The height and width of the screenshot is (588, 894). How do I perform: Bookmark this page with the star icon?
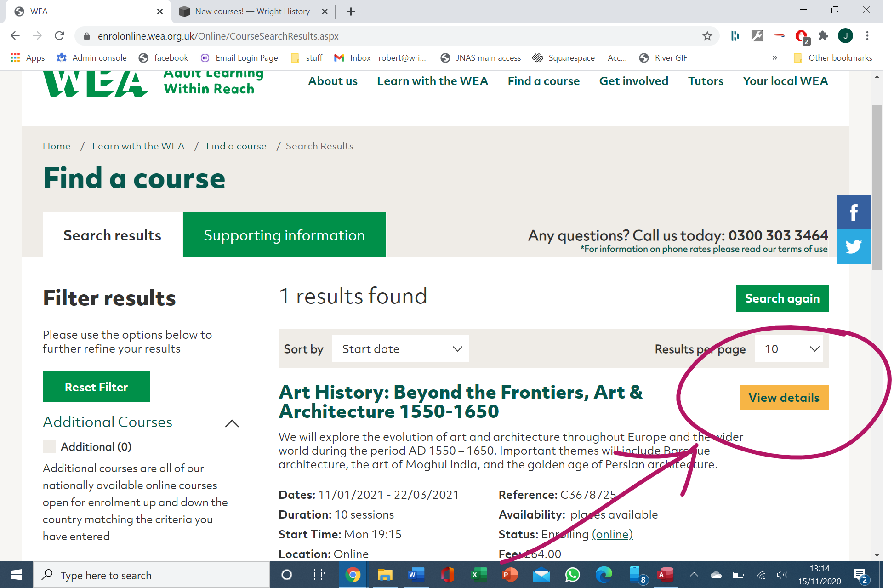coord(707,36)
